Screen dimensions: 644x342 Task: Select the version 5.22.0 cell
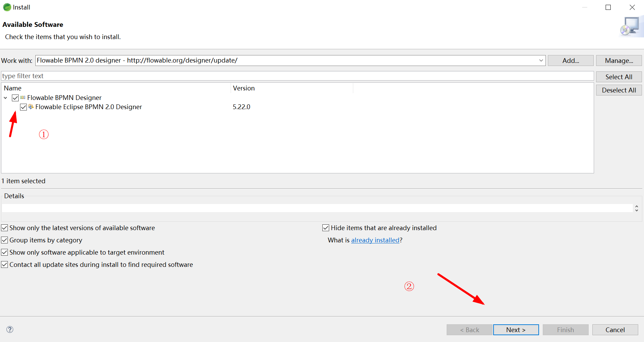241,107
